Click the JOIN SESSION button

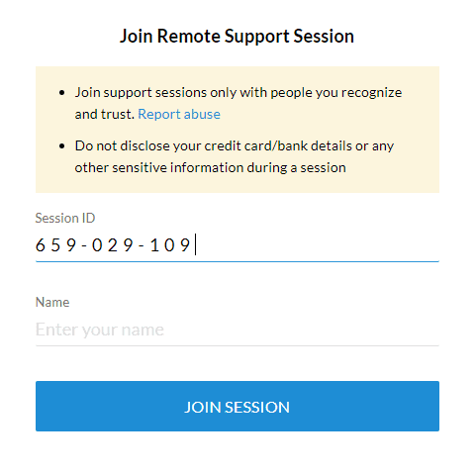point(238,406)
